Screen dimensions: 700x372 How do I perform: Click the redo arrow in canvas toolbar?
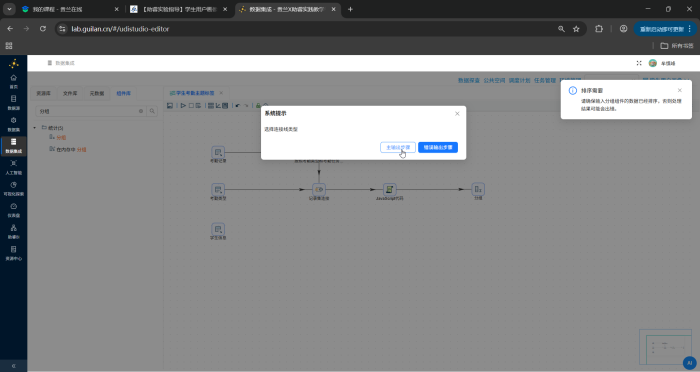246,106
